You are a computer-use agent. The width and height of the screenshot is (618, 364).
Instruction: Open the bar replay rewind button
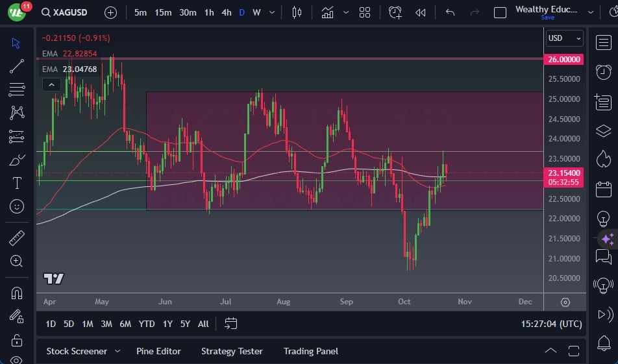click(x=421, y=12)
